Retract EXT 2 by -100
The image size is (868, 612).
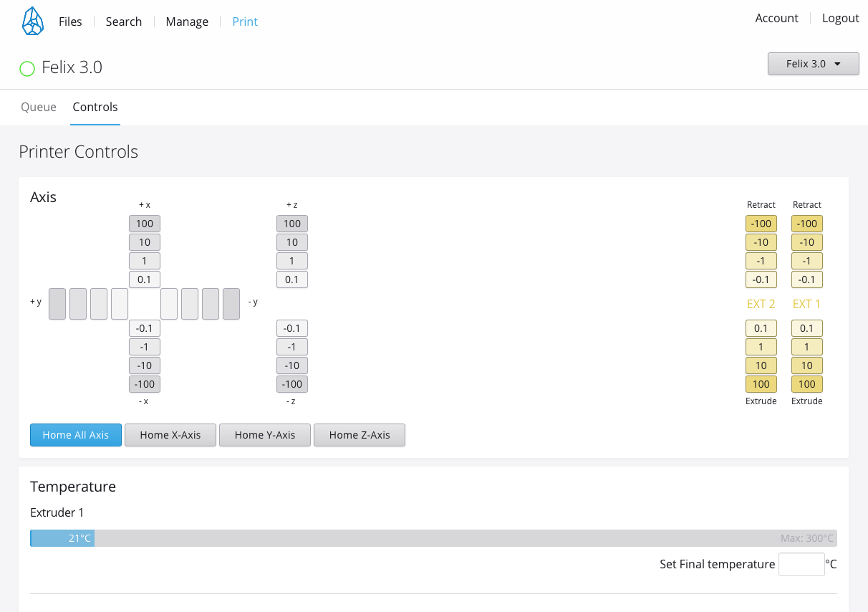pos(761,224)
